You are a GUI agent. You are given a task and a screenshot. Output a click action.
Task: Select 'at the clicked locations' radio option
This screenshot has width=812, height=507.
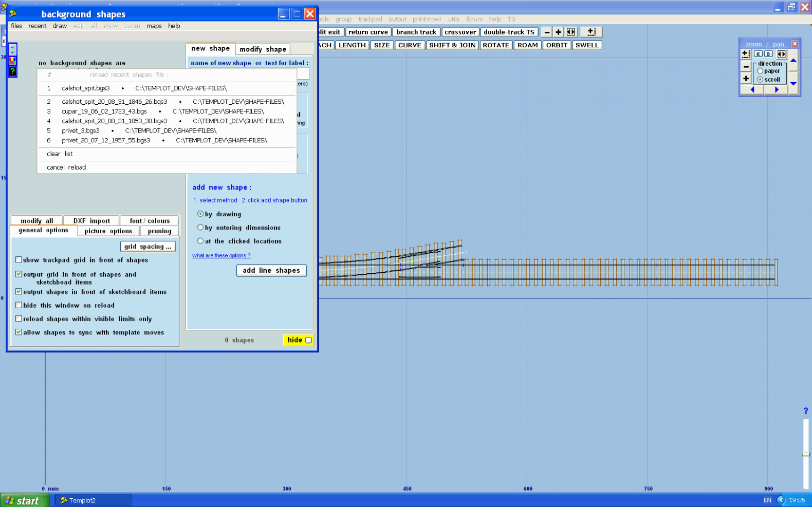point(200,240)
